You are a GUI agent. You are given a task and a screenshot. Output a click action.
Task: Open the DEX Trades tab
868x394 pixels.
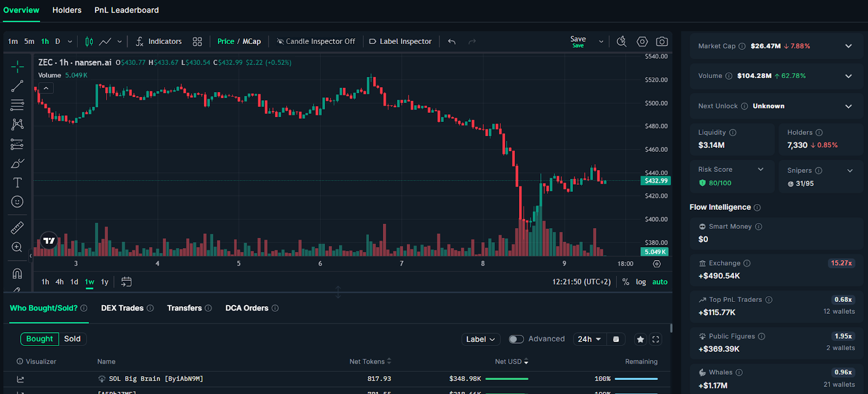tap(122, 308)
